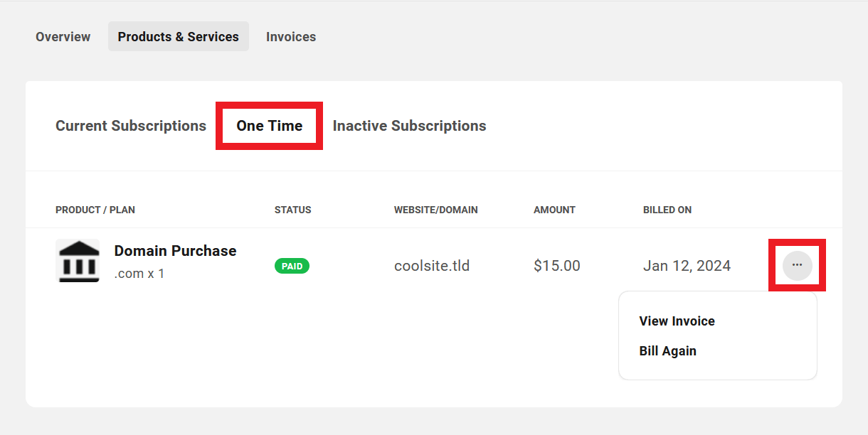868x435 pixels.
Task: Open the three-dot actions menu
Action: 797,265
